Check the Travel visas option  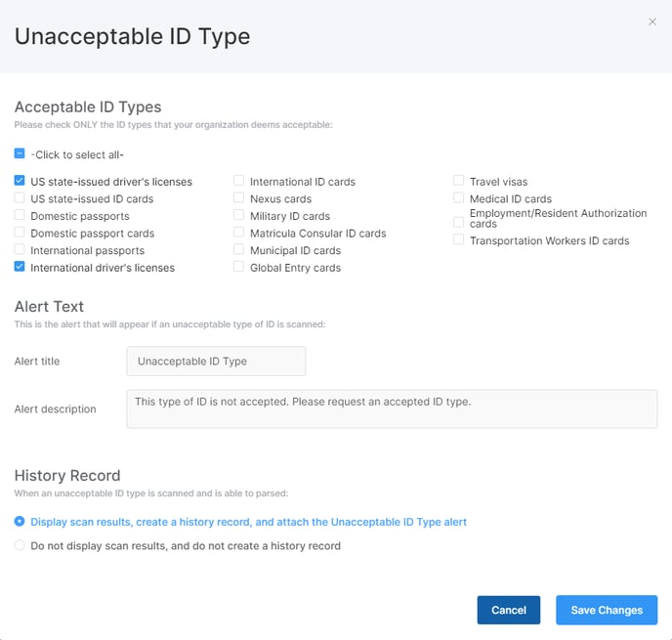(458, 181)
